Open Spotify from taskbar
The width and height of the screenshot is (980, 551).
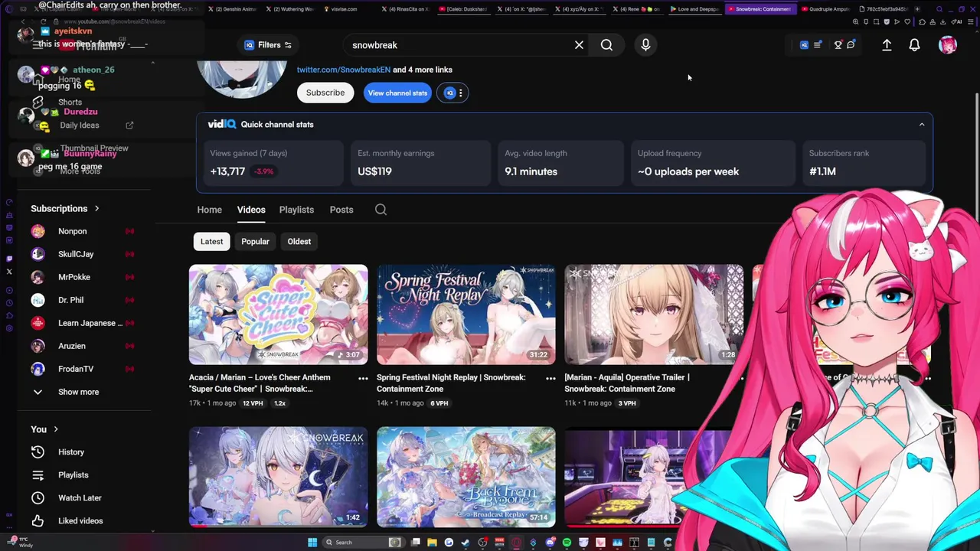(x=567, y=543)
